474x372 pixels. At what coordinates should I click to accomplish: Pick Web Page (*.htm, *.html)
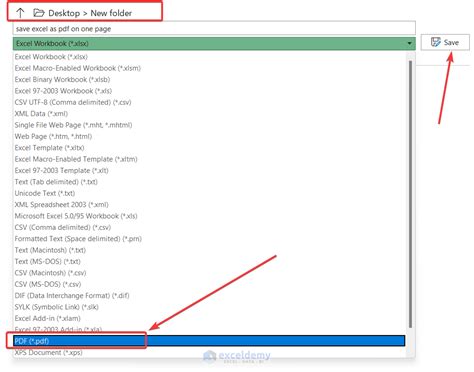[x=53, y=136]
